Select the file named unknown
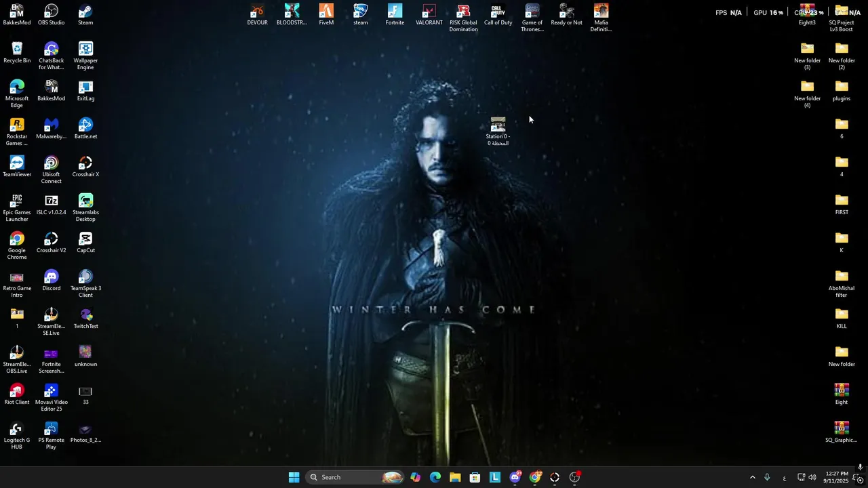Screen dimensions: 868x488 click(85, 357)
